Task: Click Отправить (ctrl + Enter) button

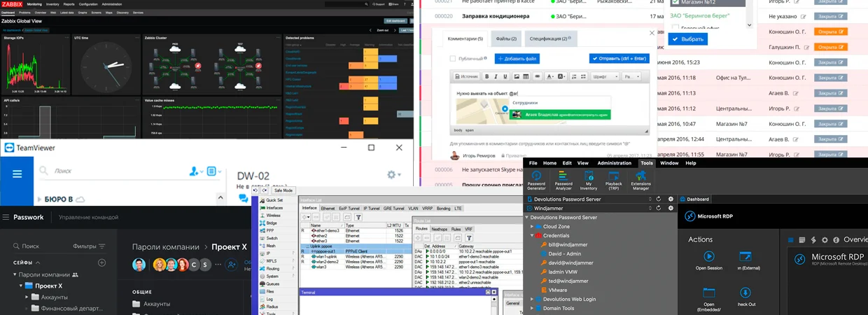Action: point(619,58)
